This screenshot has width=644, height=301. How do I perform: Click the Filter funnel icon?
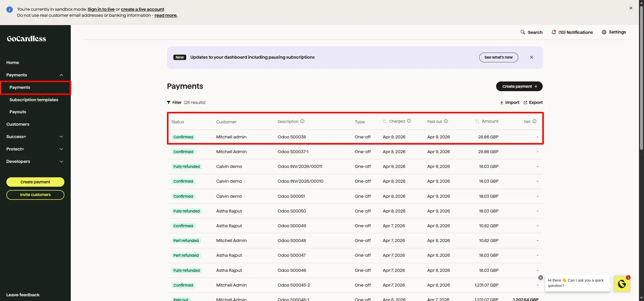click(169, 103)
